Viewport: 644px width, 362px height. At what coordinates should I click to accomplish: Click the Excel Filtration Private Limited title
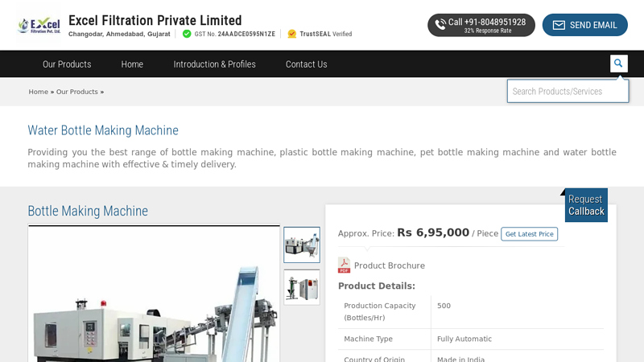[155, 20]
